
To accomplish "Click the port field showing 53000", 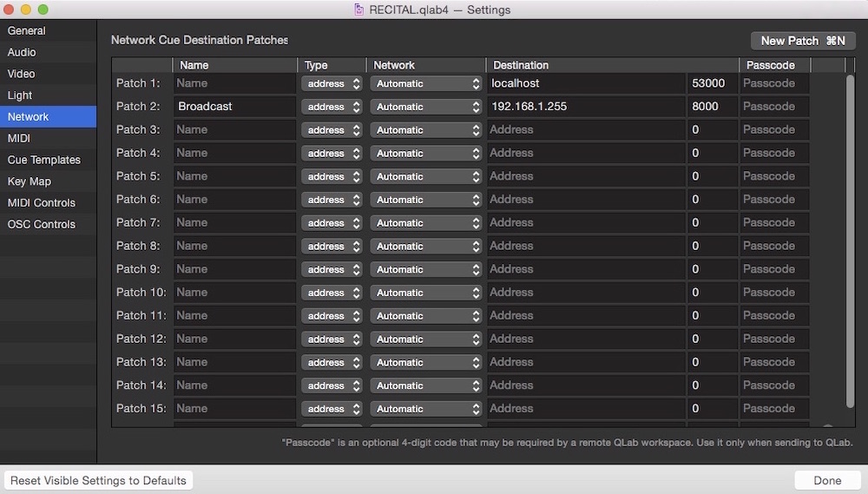I will 712,83.
